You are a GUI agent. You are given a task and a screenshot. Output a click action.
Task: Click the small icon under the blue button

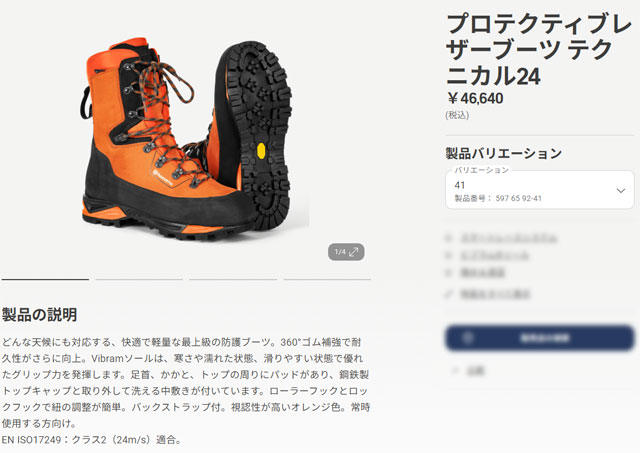coord(455,371)
